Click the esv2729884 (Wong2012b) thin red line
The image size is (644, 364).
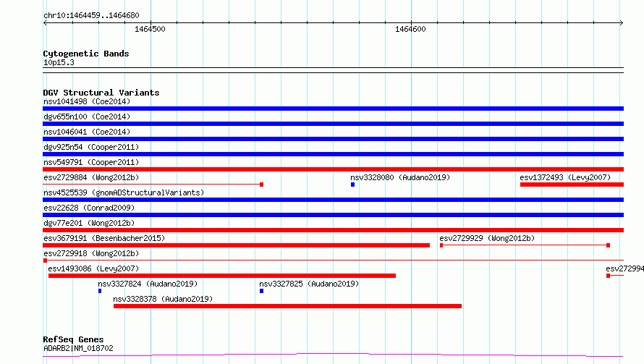153,185
